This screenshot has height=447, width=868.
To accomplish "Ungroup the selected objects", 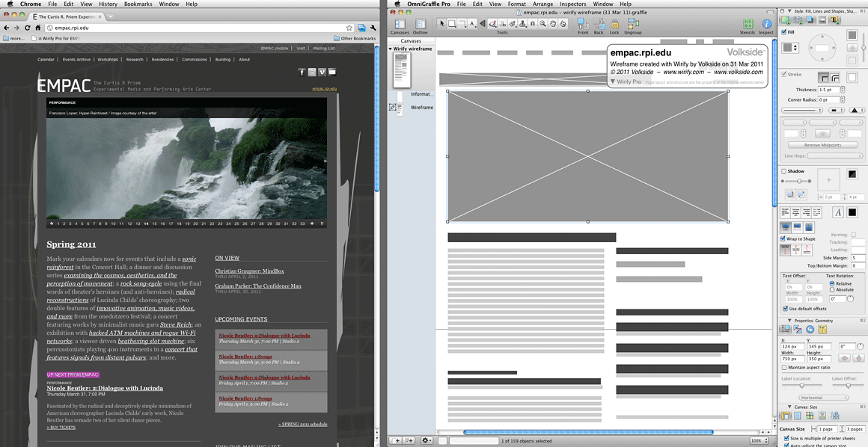I will 633,26.
